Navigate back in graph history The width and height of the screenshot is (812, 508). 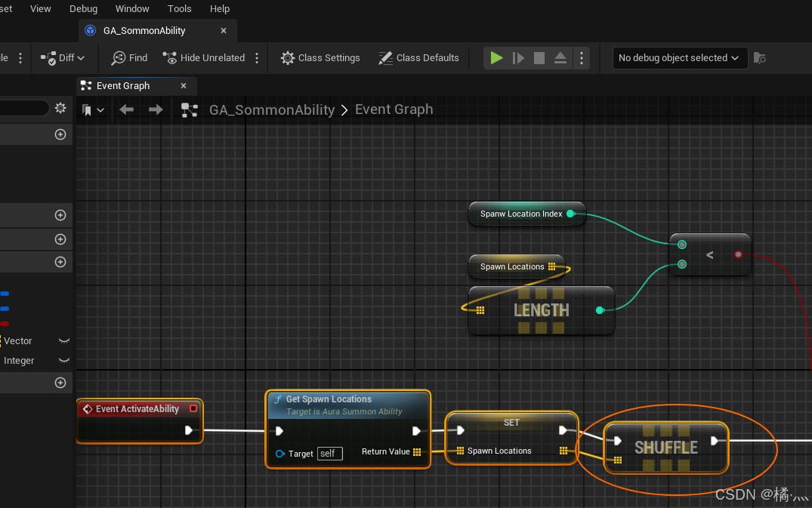[126, 109]
